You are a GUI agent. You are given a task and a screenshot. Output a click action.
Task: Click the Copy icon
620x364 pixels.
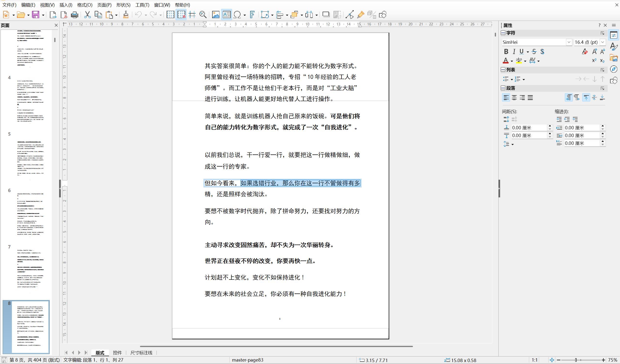(98, 15)
